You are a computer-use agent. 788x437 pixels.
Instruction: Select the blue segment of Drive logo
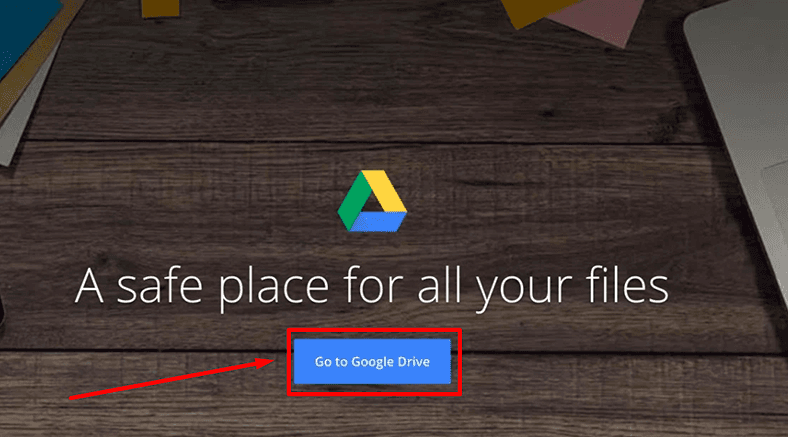(378, 222)
